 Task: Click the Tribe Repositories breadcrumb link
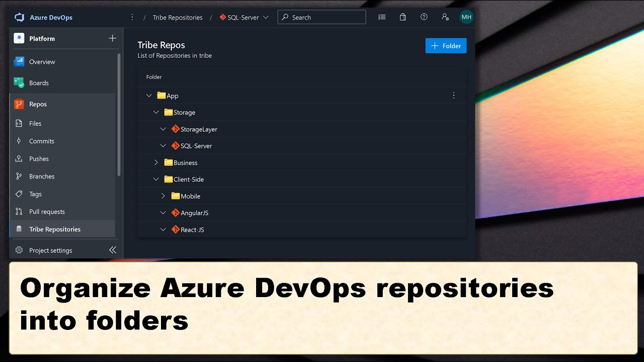(x=178, y=17)
